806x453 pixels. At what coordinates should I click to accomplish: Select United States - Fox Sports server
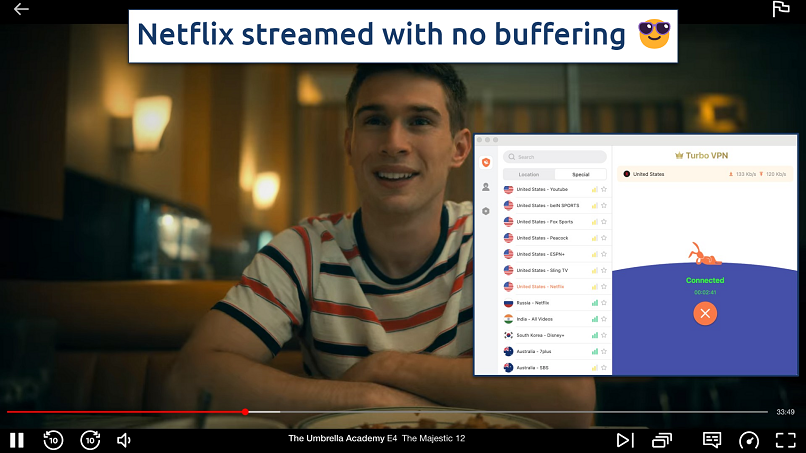click(555, 222)
